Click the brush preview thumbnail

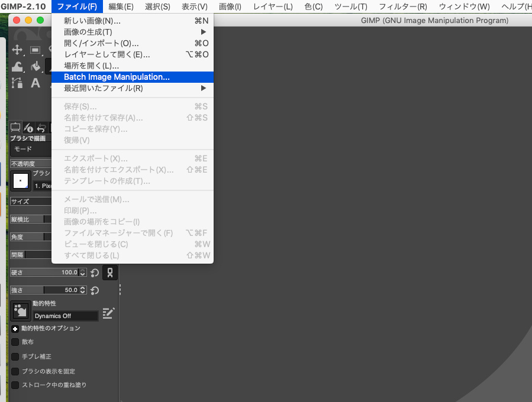[x=20, y=181]
